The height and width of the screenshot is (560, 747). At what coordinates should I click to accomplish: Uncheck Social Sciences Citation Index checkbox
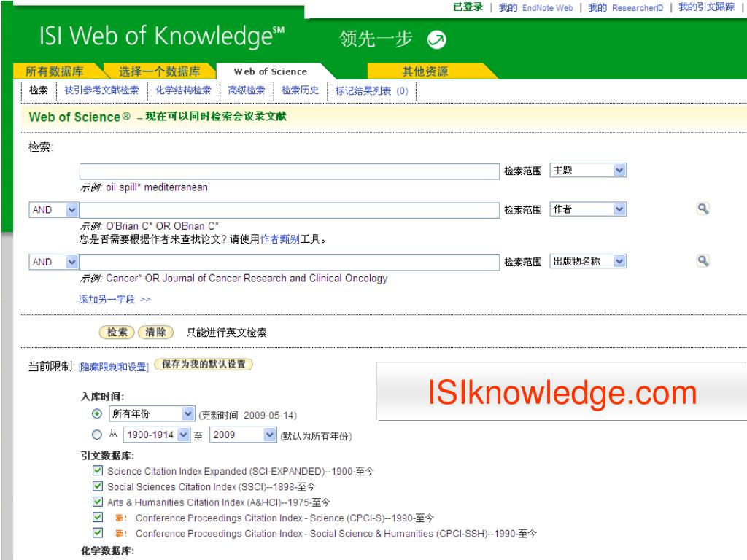point(98,486)
